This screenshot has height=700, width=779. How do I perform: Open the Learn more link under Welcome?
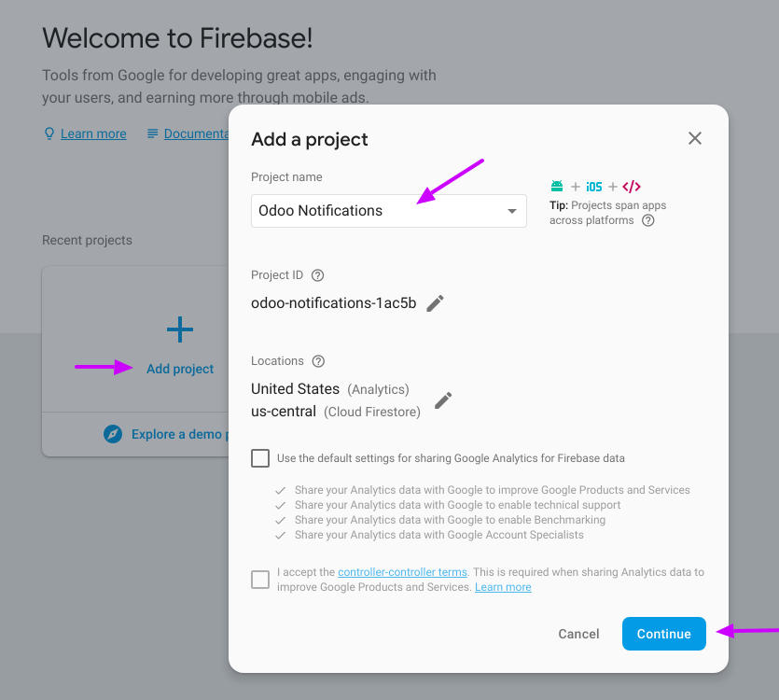(93, 133)
